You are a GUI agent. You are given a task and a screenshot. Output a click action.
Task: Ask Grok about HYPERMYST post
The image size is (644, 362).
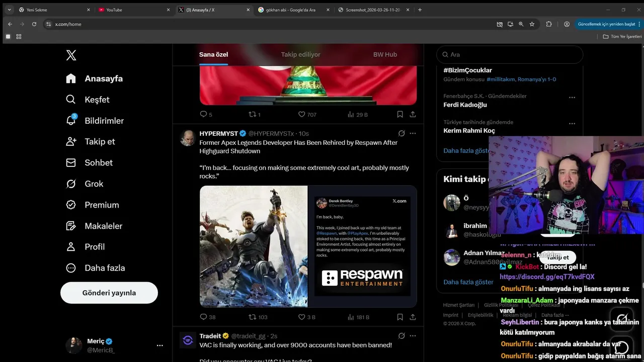[401, 133]
